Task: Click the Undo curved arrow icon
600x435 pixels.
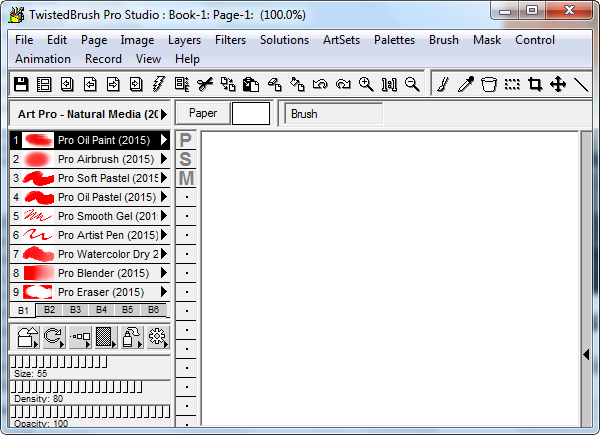Action: 320,84
